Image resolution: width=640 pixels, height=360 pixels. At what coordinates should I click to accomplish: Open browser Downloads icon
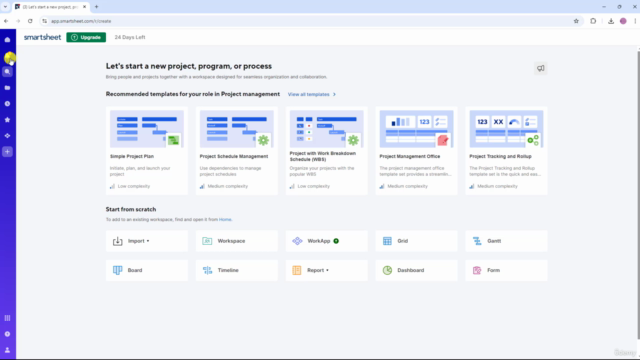click(611, 21)
